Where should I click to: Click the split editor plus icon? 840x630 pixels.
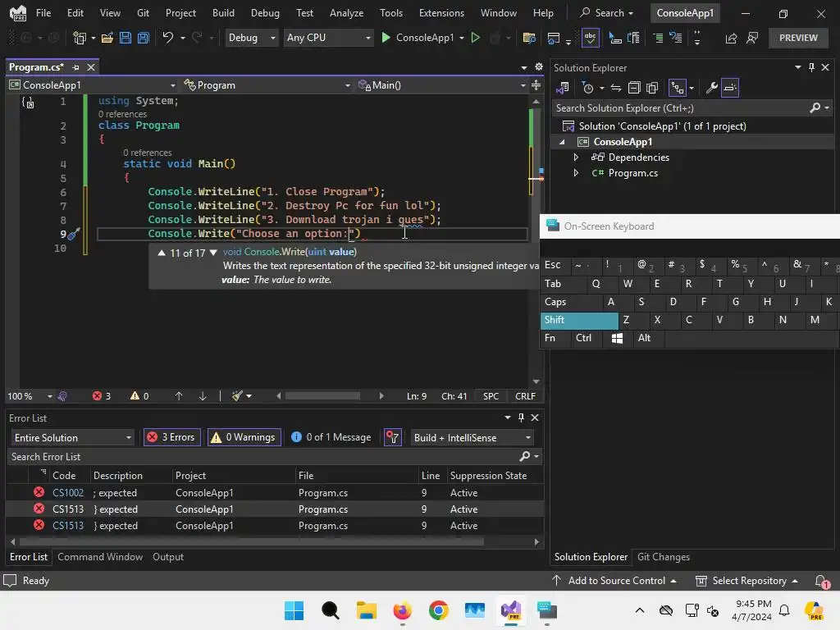[x=536, y=85]
